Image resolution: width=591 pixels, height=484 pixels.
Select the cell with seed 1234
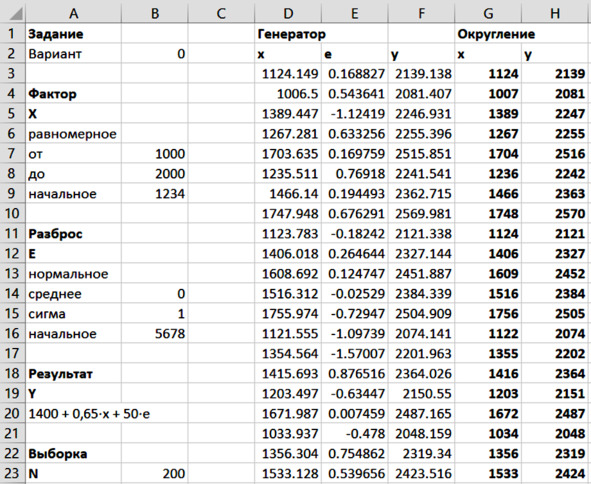click(x=155, y=194)
